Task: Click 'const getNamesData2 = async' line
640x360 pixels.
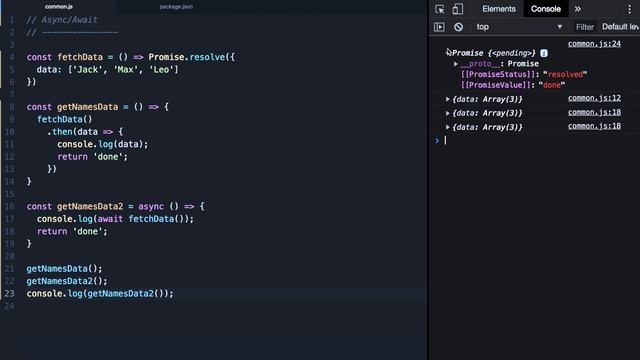Action: point(115,207)
